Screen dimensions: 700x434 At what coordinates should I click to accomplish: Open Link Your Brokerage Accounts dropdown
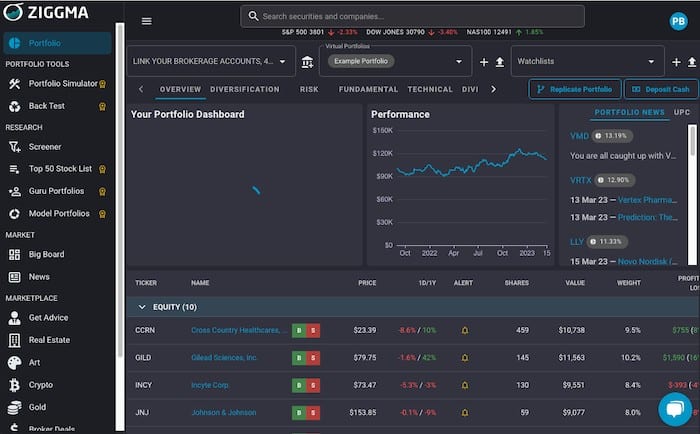(x=211, y=61)
